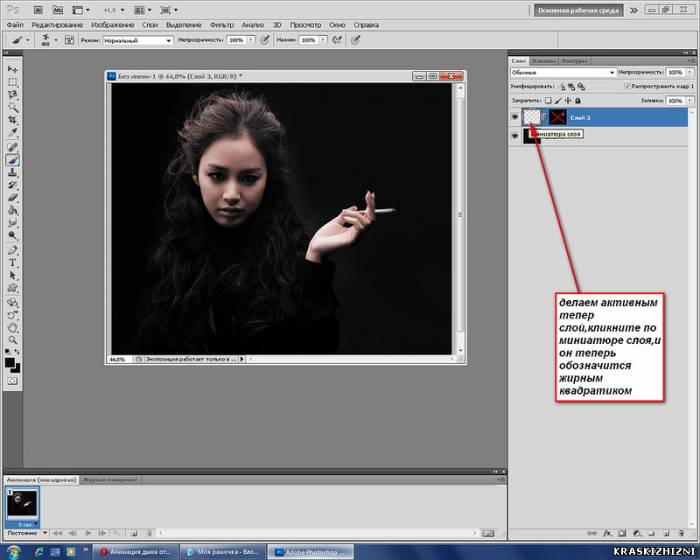Select the History Brush tool
Screen dimensions: 700x560
[12, 185]
